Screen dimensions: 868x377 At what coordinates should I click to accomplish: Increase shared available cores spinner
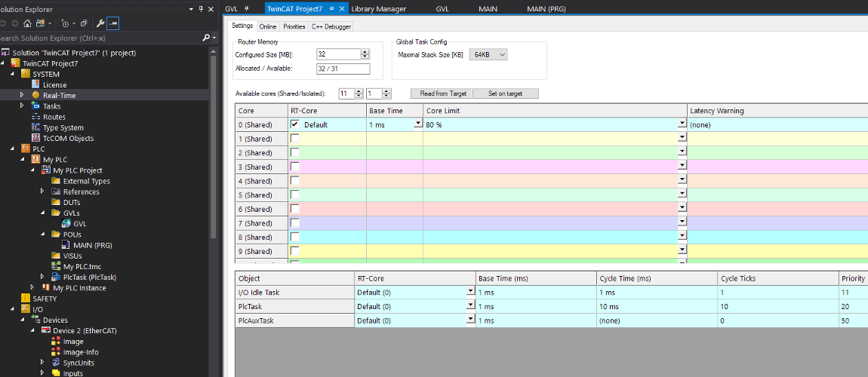[359, 91]
